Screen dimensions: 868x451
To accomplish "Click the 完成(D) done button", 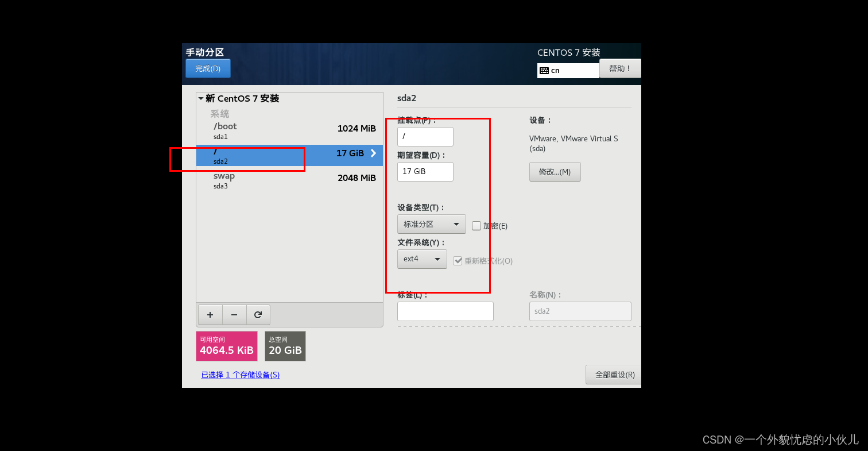I will pyautogui.click(x=208, y=68).
